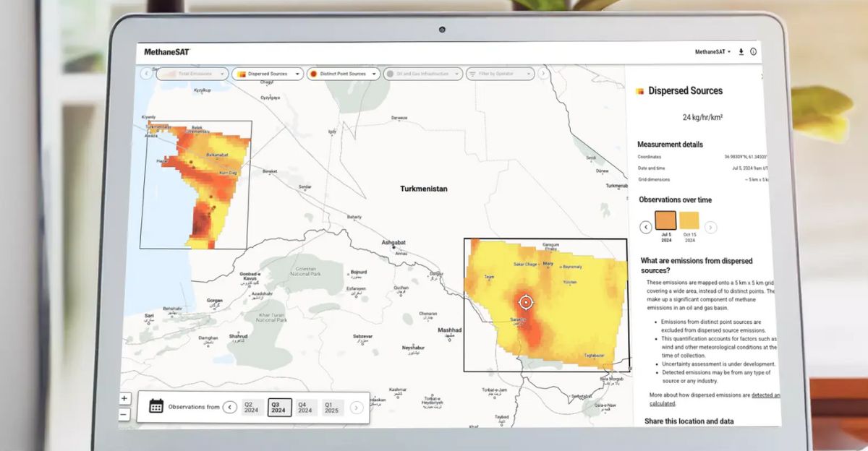Open the info icon in the header
Viewport: 868px width, 451px height.
tap(753, 52)
